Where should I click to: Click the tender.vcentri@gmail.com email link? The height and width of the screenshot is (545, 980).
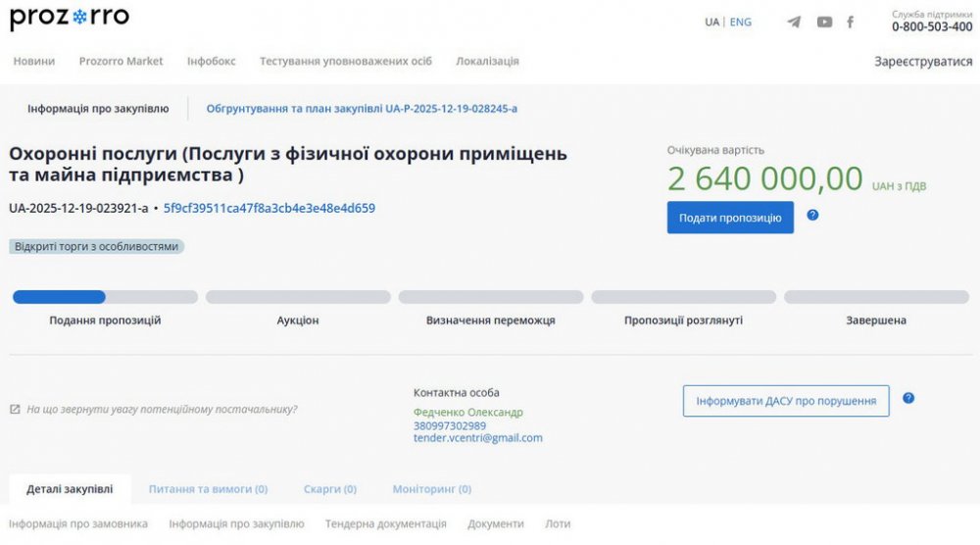point(478,438)
